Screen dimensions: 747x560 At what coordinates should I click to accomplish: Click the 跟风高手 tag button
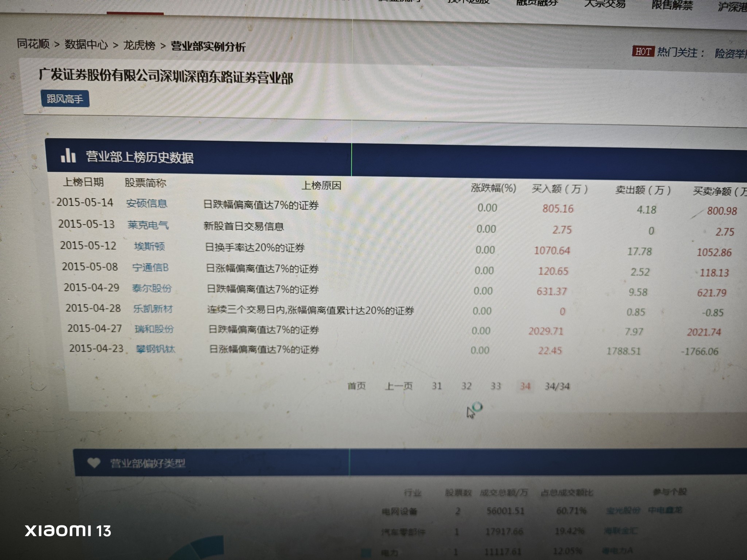65,99
